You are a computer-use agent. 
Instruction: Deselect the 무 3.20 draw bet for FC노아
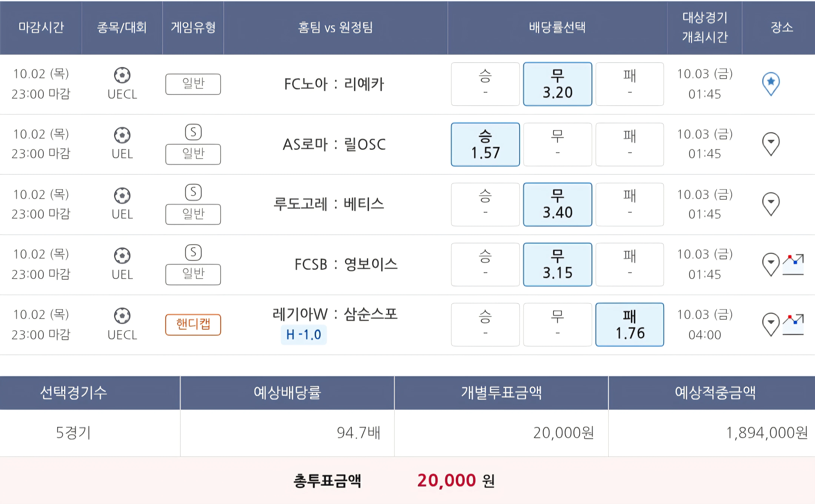[x=557, y=84]
